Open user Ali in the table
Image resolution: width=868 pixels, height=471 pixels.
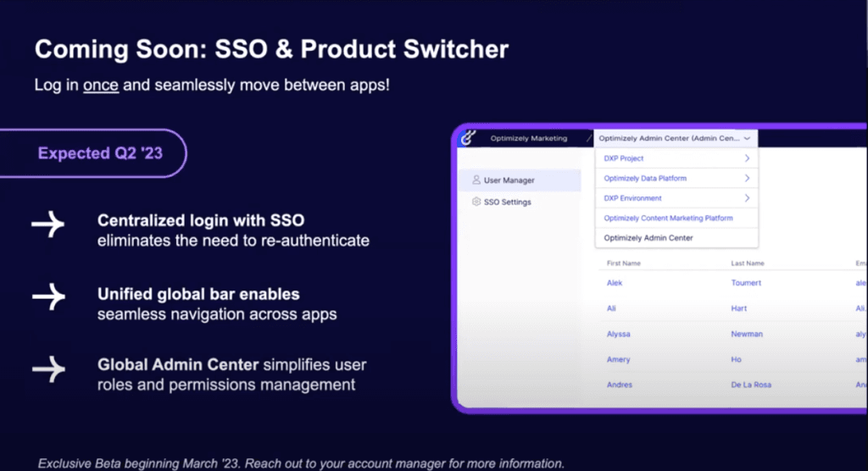[x=611, y=308]
